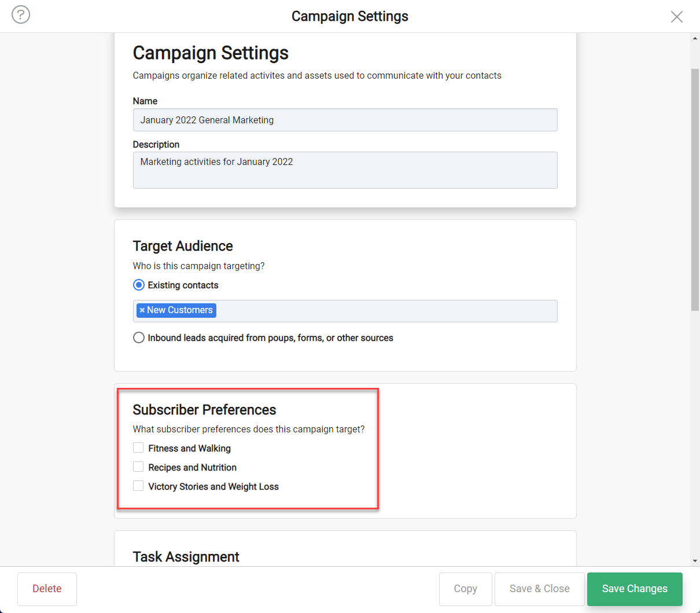Click the Target Audience heading
Screen dimensions: 700x613
point(183,246)
